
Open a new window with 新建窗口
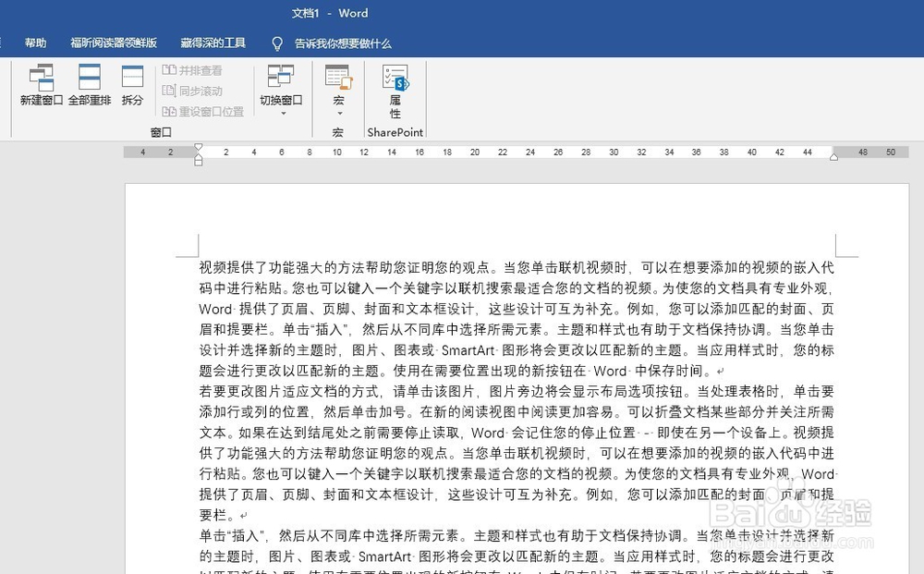42,85
